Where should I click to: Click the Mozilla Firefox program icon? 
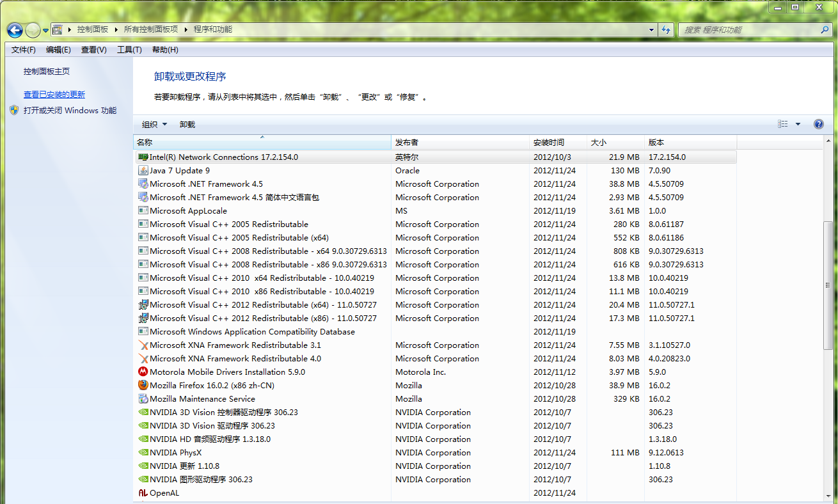pyautogui.click(x=143, y=386)
